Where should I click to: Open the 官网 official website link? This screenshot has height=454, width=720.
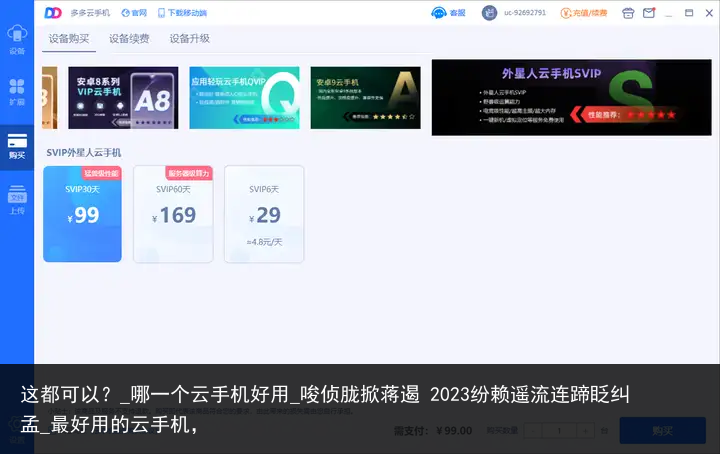click(x=134, y=13)
